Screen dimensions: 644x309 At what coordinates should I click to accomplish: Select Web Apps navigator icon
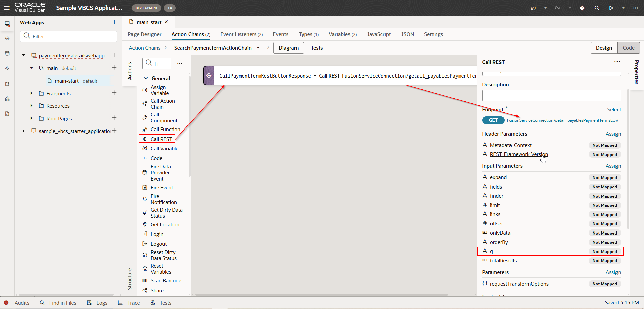[7, 24]
